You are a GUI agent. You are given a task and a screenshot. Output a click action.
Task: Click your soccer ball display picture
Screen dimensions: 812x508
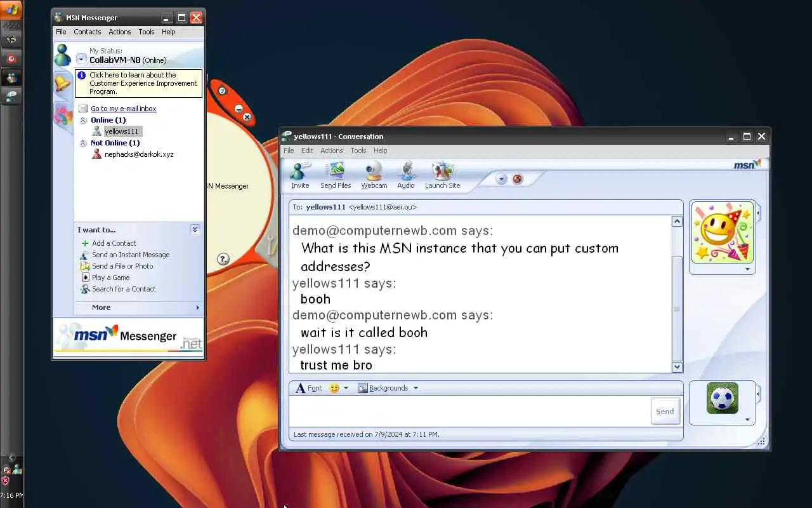[x=723, y=398]
